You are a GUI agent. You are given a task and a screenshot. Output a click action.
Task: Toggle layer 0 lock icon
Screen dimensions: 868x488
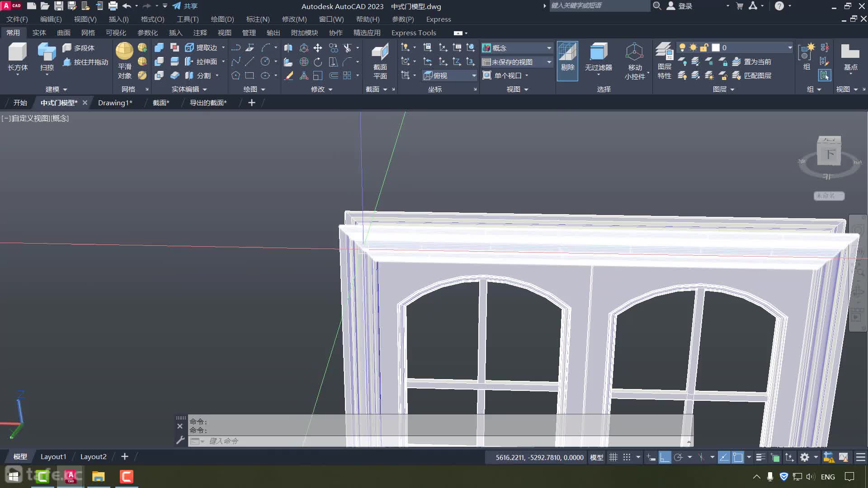(x=704, y=47)
